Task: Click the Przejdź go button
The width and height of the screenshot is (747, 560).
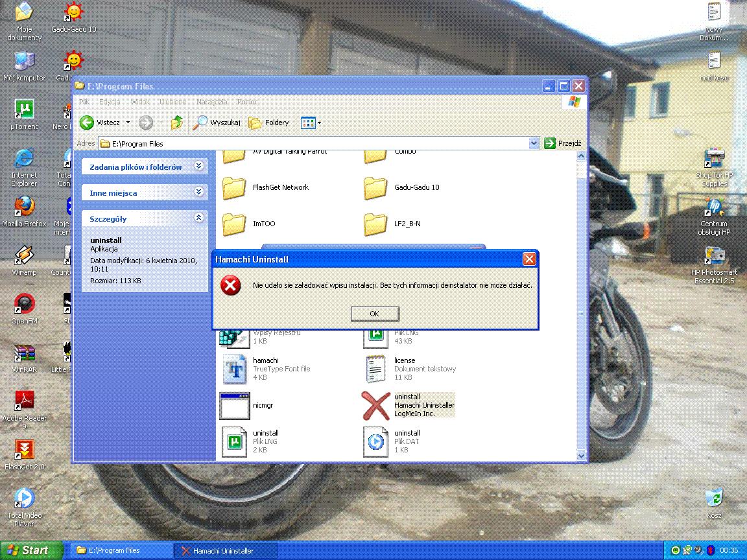Action: click(x=563, y=143)
